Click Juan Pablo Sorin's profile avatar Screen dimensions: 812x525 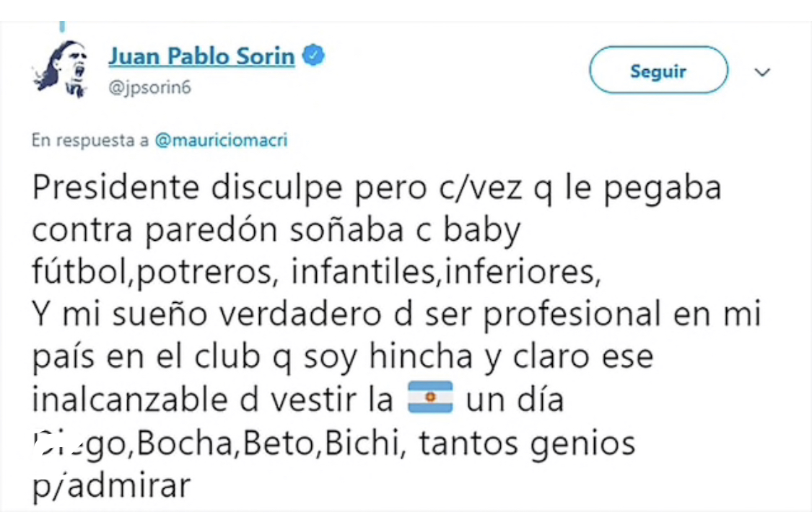tap(60, 70)
